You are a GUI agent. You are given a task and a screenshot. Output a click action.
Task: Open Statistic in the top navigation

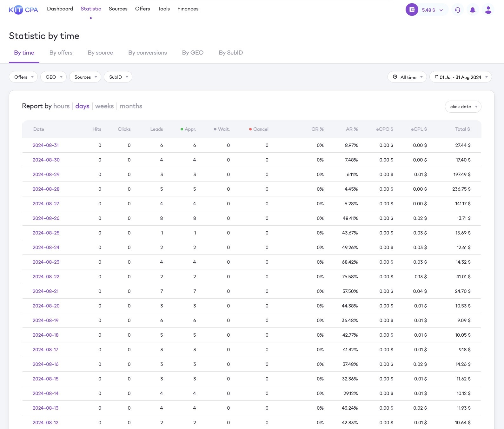point(91,9)
